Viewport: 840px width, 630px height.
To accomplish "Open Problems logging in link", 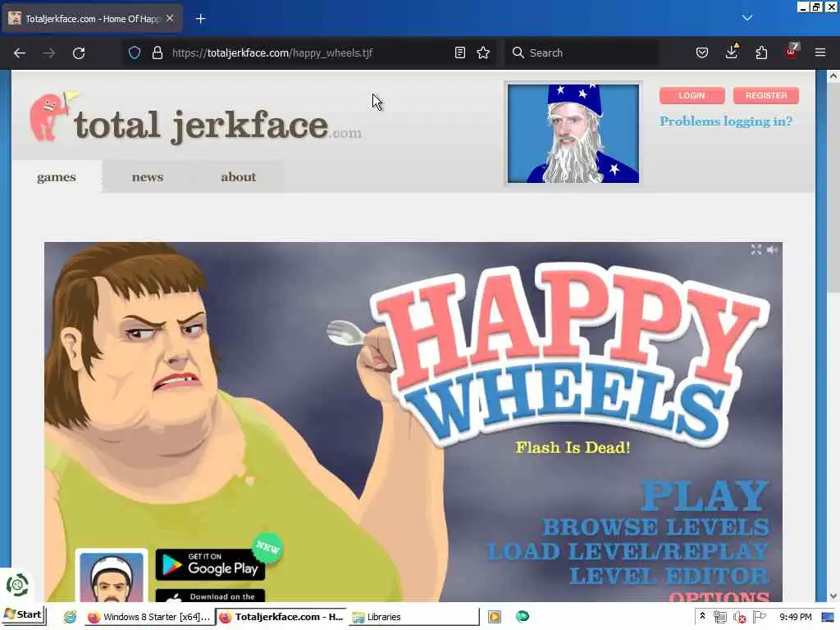I will (726, 121).
